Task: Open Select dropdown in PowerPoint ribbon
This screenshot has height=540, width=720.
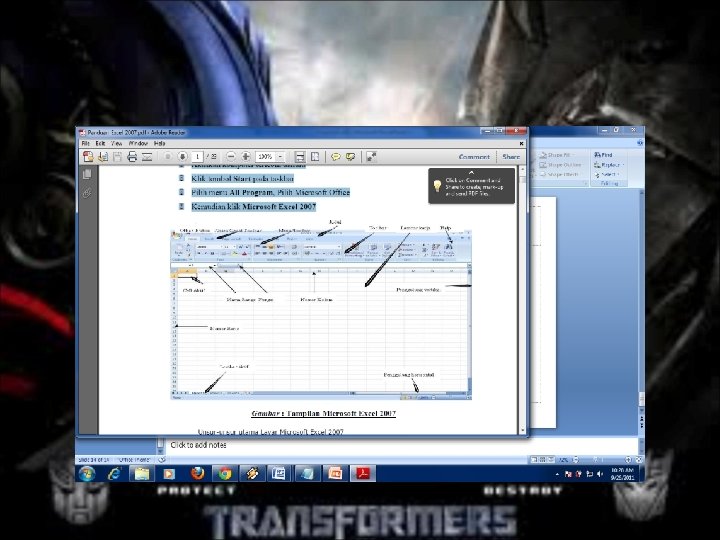Action: (607, 174)
